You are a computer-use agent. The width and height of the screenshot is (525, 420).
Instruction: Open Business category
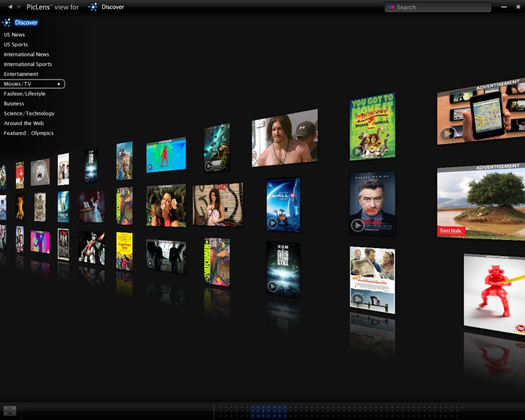click(14, 104)
